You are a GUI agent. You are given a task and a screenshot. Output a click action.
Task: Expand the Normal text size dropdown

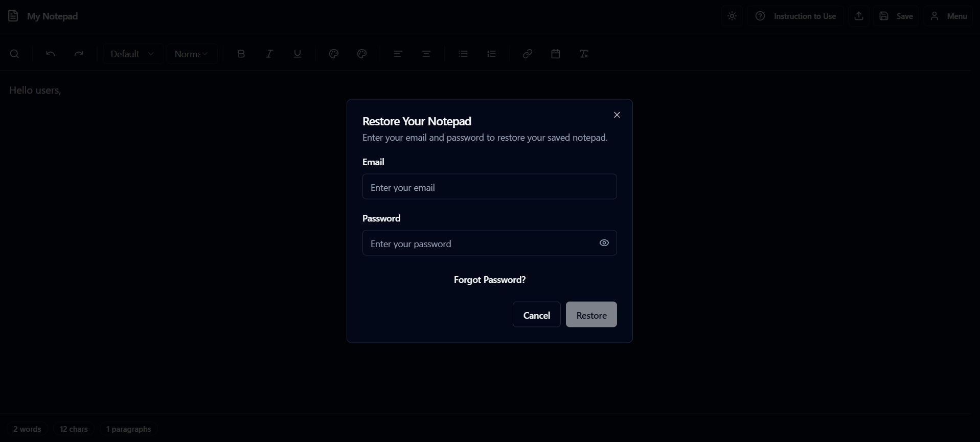[192, 54]
